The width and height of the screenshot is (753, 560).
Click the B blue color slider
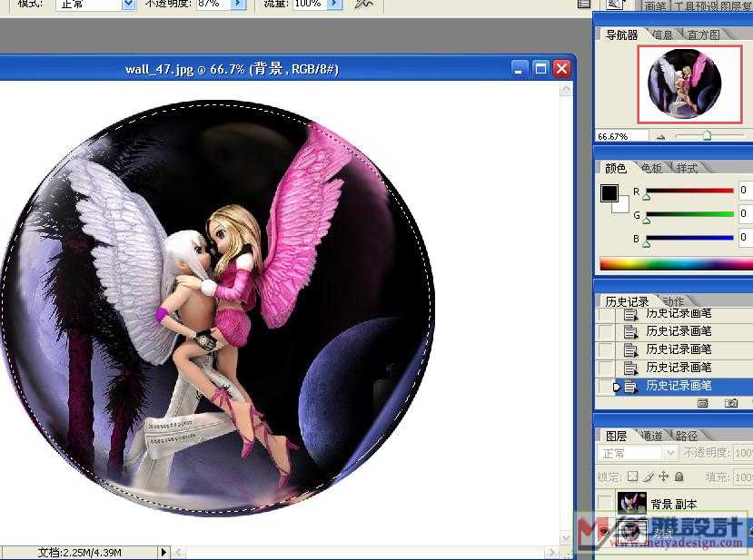[689, 238]
